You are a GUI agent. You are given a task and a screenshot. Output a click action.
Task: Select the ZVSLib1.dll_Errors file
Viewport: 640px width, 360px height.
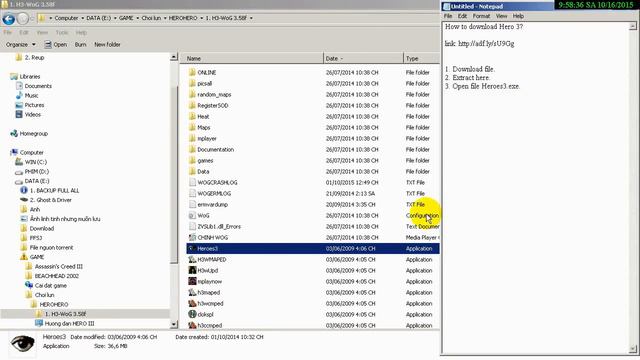tap(219, 227)
